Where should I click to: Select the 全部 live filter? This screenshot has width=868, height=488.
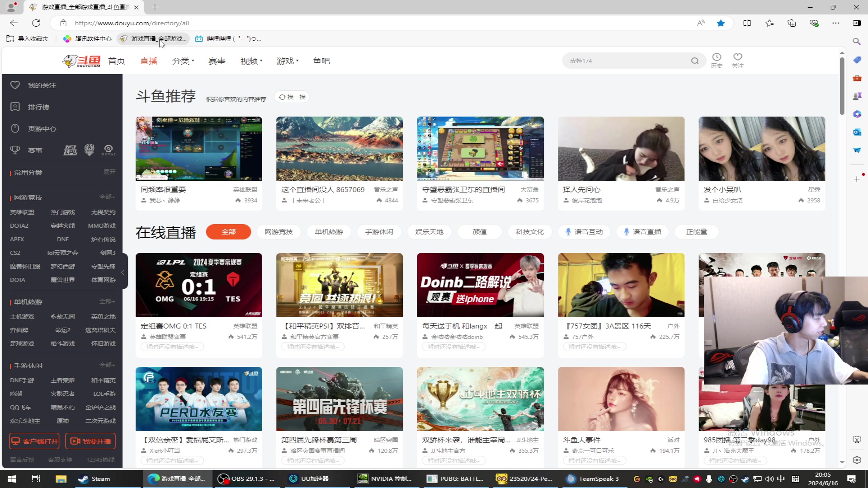(x=229, y=232)
